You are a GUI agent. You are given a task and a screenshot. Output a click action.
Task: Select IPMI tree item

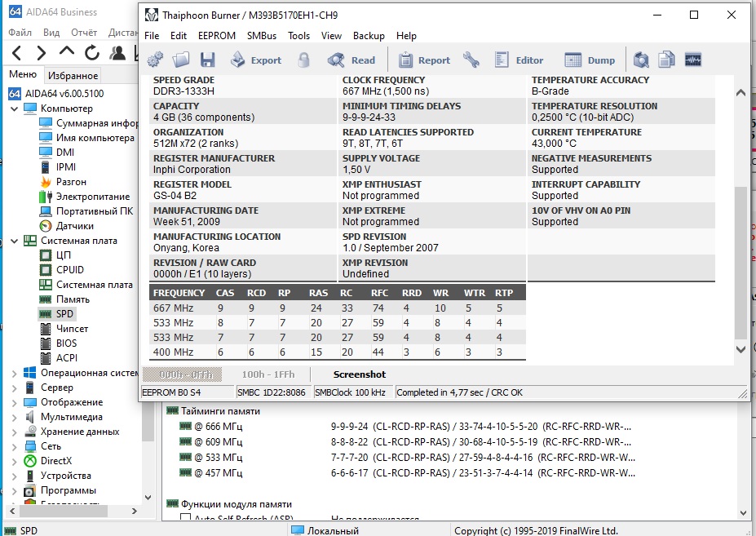(x=58, y=167)
